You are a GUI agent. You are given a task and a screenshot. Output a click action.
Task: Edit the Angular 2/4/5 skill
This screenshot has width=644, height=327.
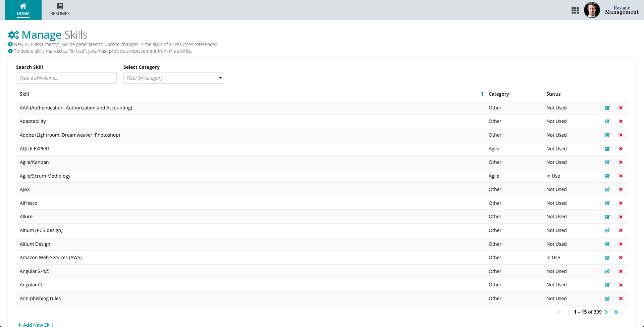[x=607, y=271]
